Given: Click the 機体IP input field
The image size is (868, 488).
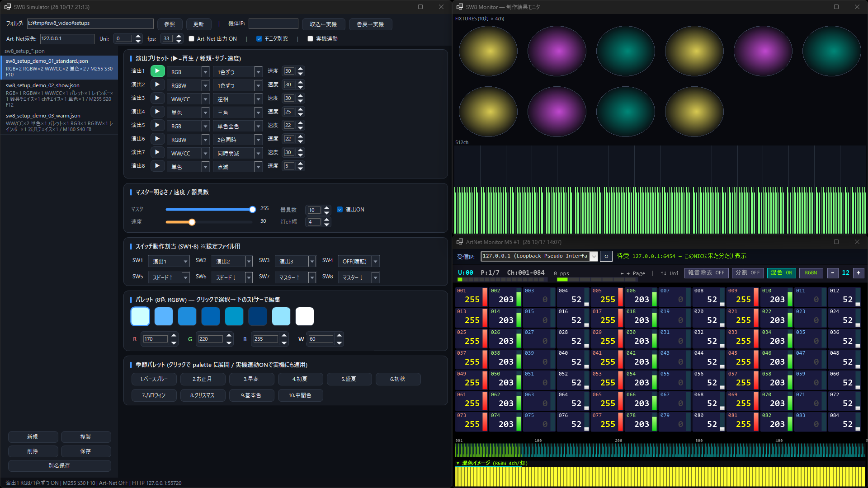Looking at the screenshot, I should (x=273, y=23).
